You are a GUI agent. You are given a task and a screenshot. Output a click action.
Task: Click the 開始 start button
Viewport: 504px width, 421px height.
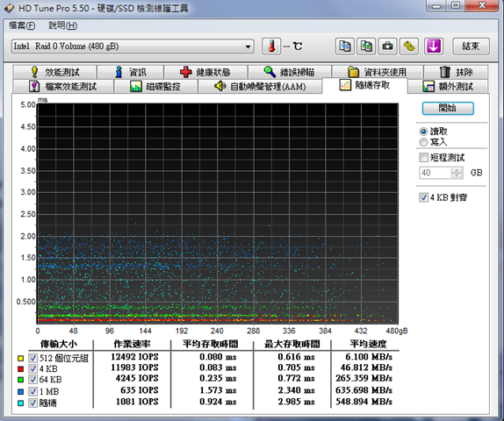click(x=448, y=108)
